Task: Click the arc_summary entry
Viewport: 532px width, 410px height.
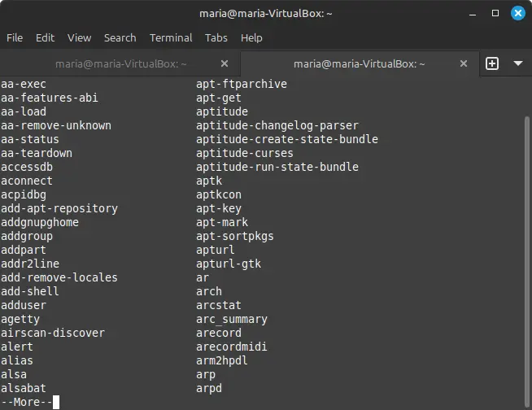Action: point(232,320)
